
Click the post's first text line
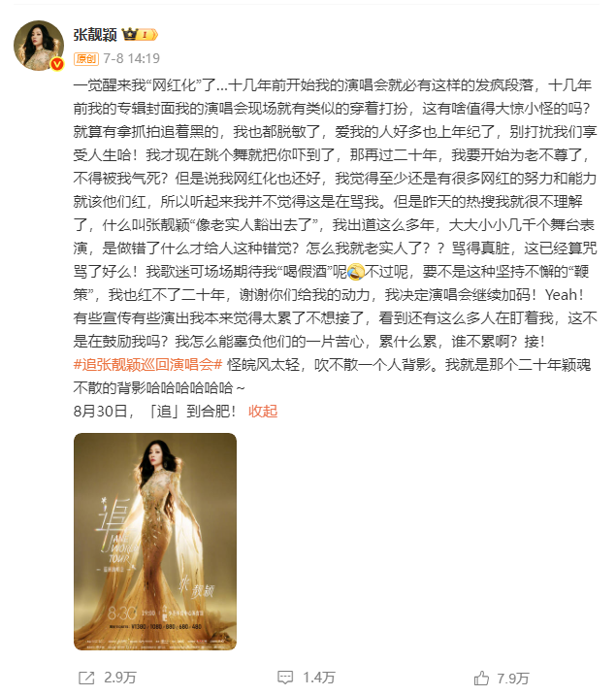332,84
